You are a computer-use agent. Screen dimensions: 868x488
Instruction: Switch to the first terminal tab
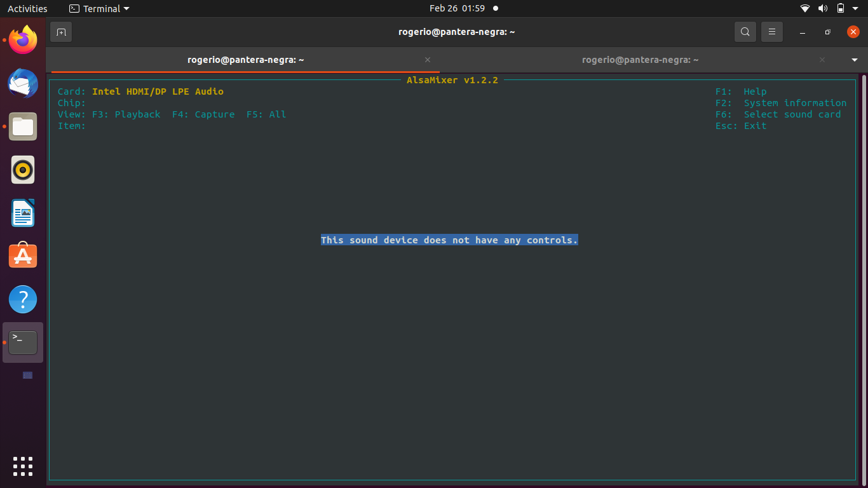(x=245, y=60)
